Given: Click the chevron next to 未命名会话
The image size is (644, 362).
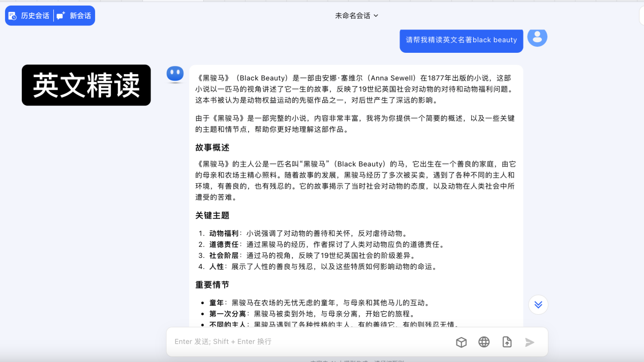Looking at the screenshot, I should (376, 16).
